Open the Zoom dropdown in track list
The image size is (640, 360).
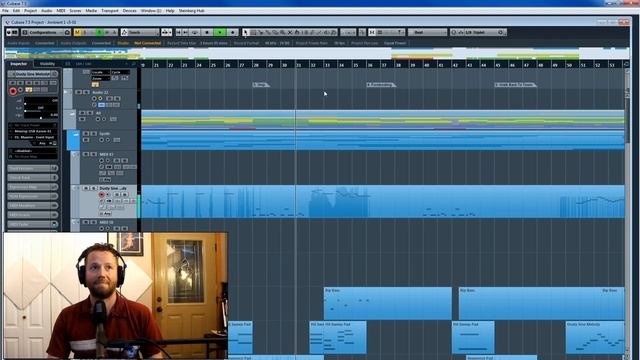[x=100, y=78]
